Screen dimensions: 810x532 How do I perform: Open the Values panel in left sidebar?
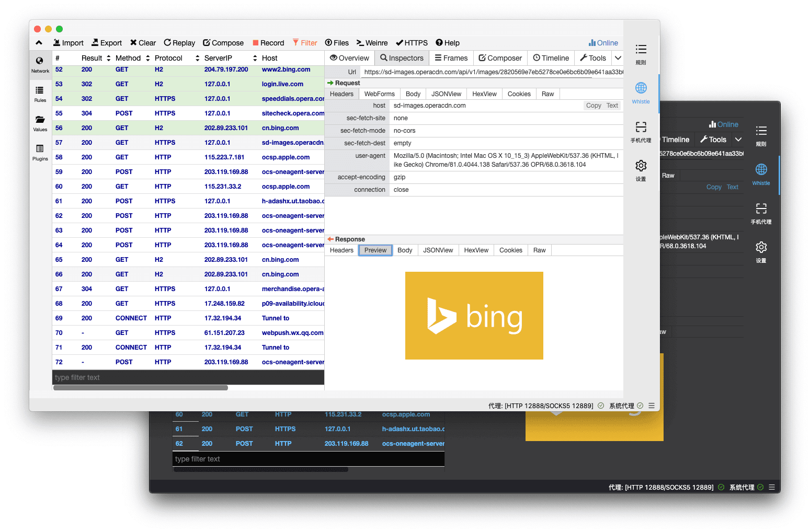pos(40,123)
